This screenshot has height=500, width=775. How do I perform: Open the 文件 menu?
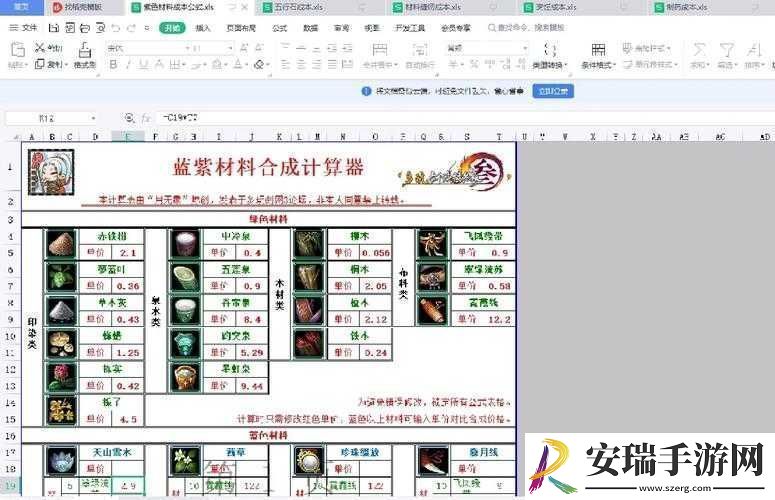[24, 28]
